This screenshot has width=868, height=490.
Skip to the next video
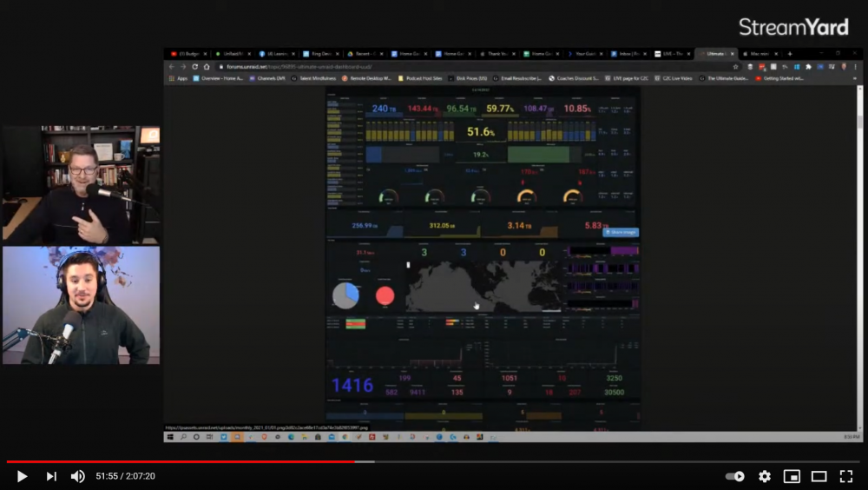(51, 476)
